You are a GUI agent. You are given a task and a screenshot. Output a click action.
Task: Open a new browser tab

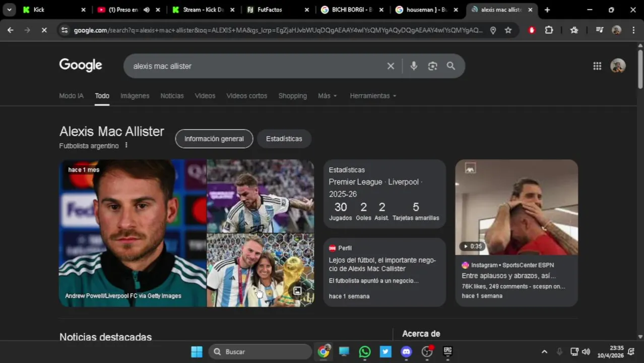click(x=547, y=10)
